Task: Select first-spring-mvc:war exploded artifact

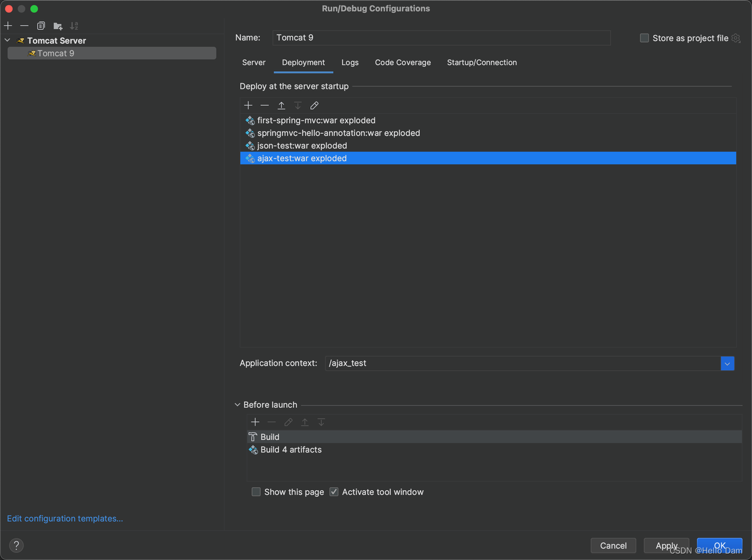Action: 488,120
